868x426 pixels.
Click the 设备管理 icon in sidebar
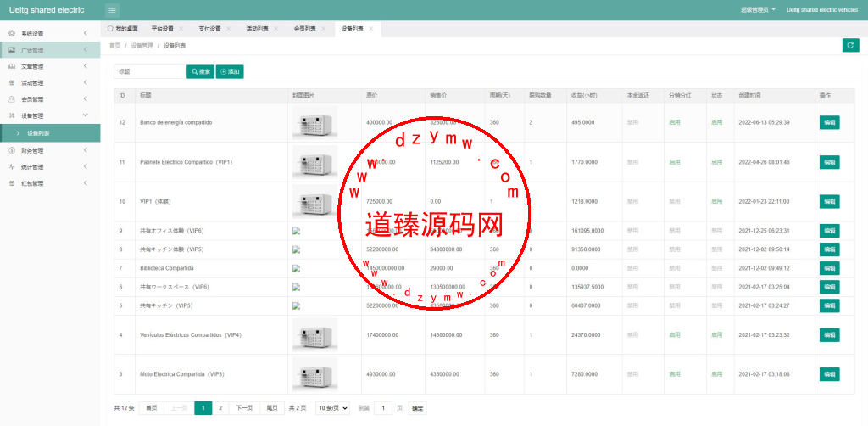point(12,115)
